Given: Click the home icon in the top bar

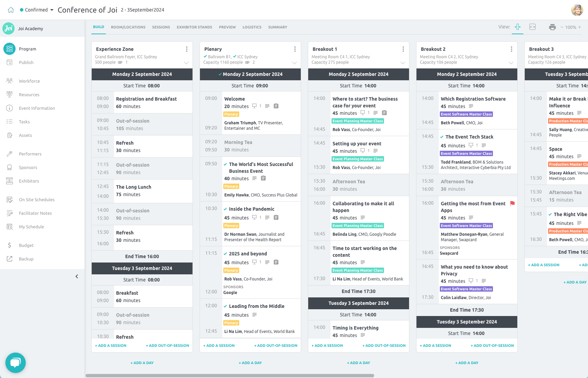Looking at the screenshot, I should [x=11, y=9].
